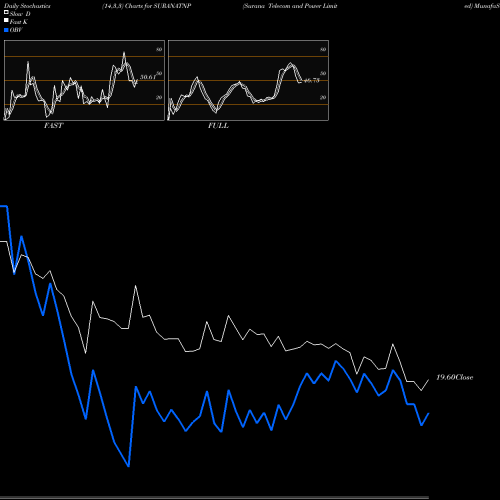Click the 50.61 value in FAST chart
The image size is (500, 500).
click(148, 77)
